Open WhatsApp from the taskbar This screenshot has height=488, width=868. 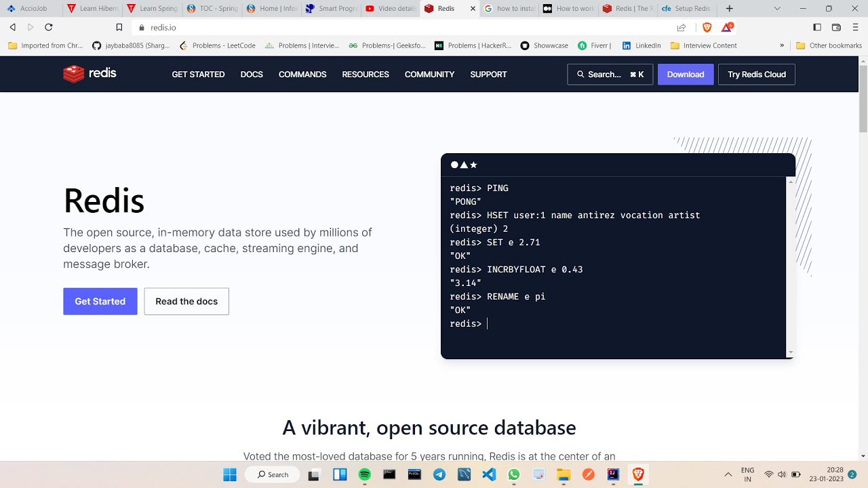click(x=513, y=474)
